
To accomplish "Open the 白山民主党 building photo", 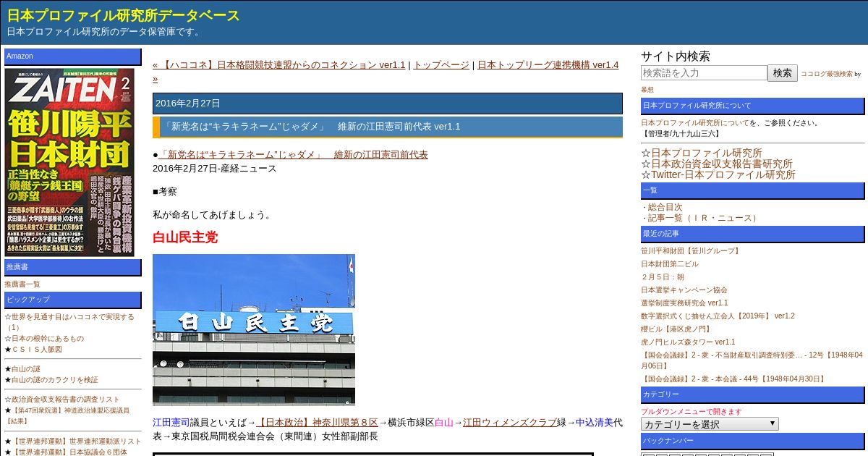I will (254, 330).
